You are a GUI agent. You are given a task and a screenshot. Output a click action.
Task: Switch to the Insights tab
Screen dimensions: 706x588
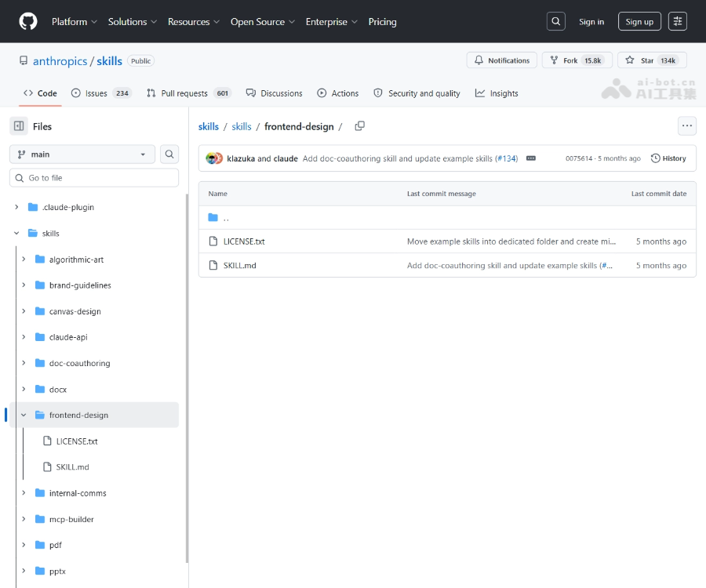tap(497, 93)
